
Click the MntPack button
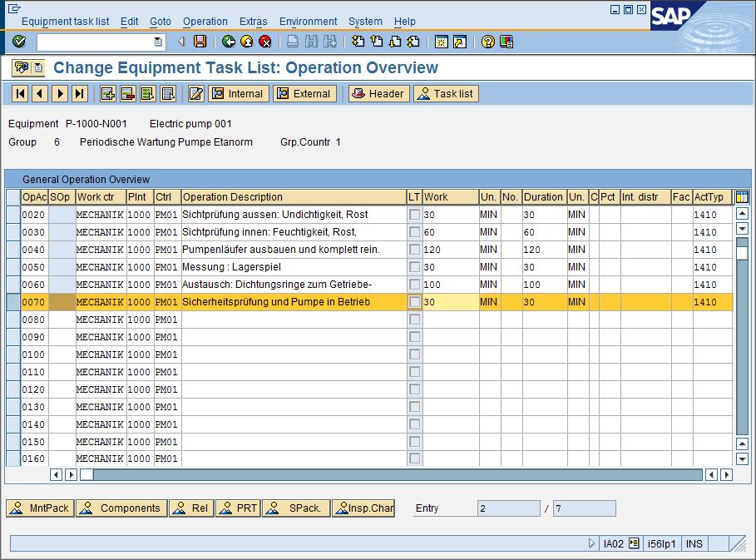click(x=40, y=508)
